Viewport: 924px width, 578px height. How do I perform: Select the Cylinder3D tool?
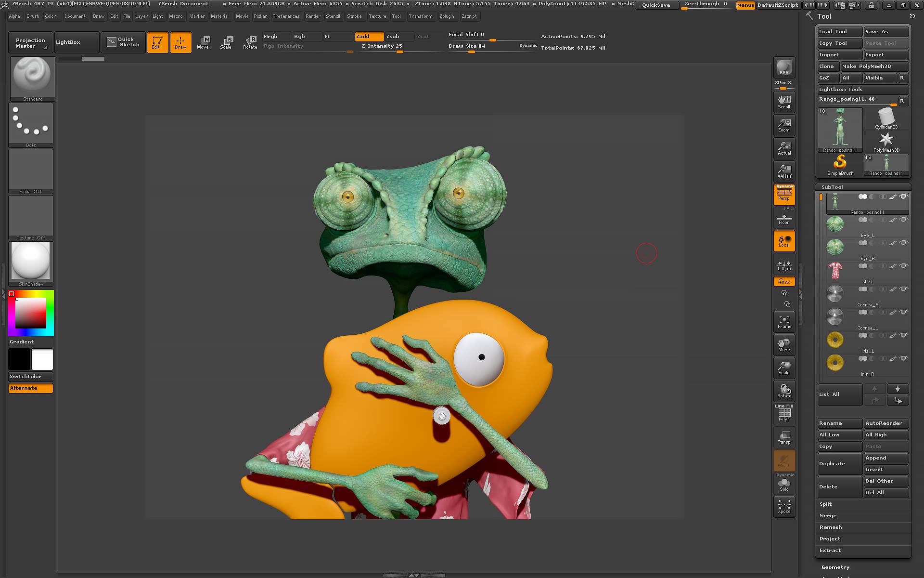click(x=886, y=118)
